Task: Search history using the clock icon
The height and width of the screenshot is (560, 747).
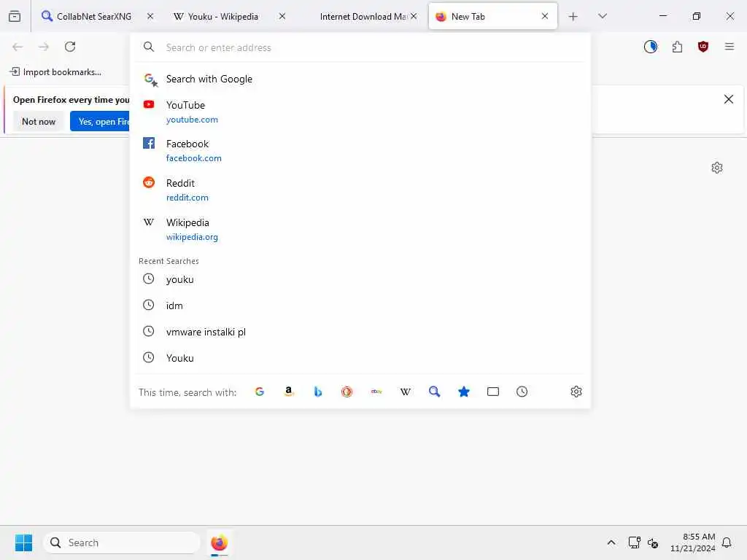Action: pos(522,392)
